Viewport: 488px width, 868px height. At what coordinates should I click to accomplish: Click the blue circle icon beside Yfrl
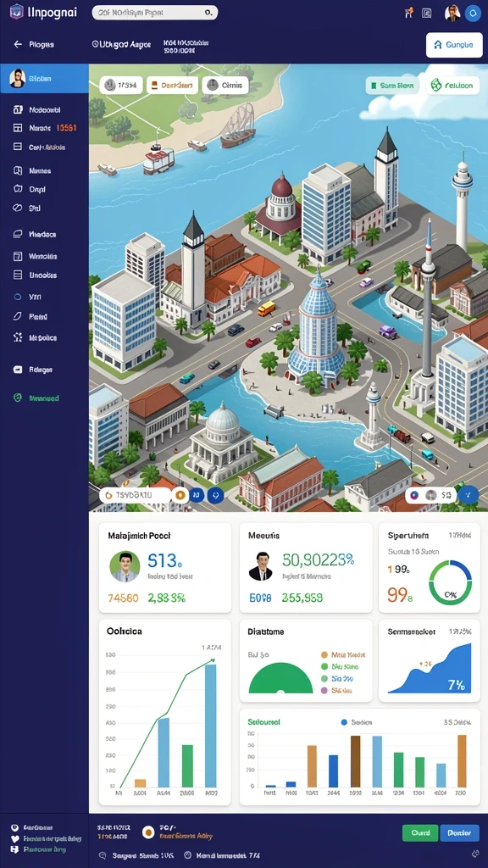pyautogui.click(x=17, y=298)
